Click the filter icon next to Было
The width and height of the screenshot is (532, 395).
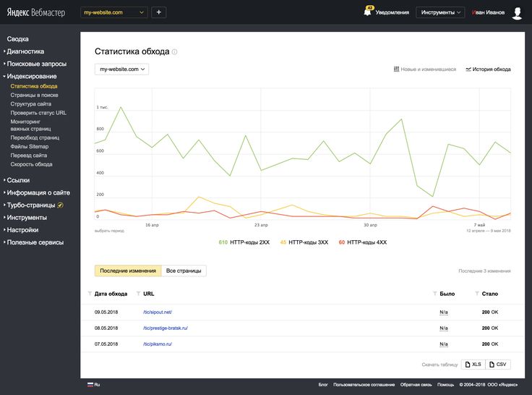coord(434,294)
